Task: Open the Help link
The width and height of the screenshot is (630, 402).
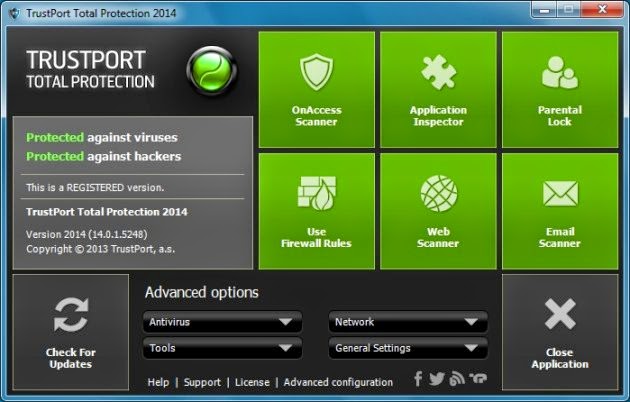Action: pyautogui.click(x=158, y=382)
